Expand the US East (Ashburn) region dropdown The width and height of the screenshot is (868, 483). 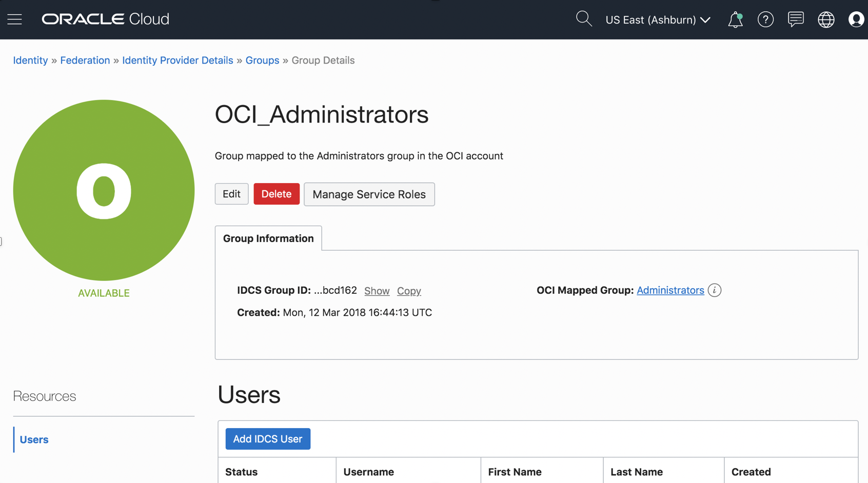pos(658,20)
